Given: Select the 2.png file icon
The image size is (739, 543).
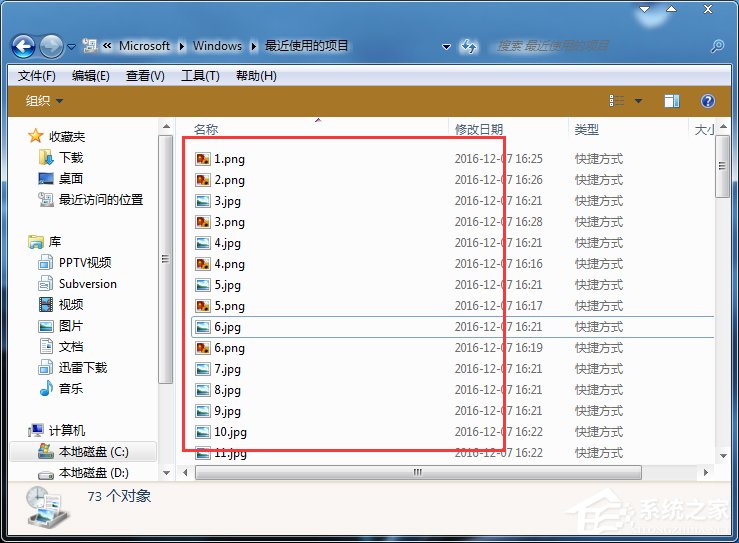Looking at the screenshot, I should click(203, 180).
